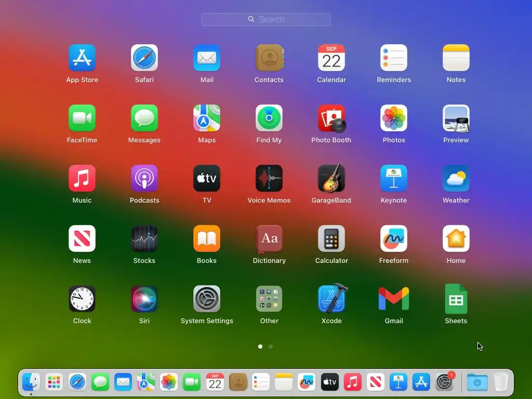The height and width of the screenshot is (399, 532).
Task: Launch Voice Memos
Action: pos(269,178)
